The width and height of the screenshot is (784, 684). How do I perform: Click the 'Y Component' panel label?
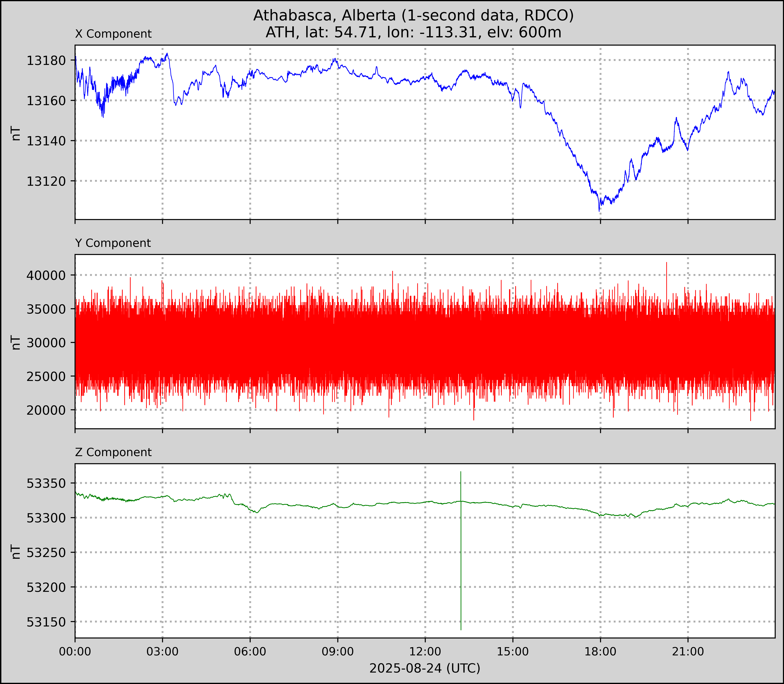coord(113,243)
